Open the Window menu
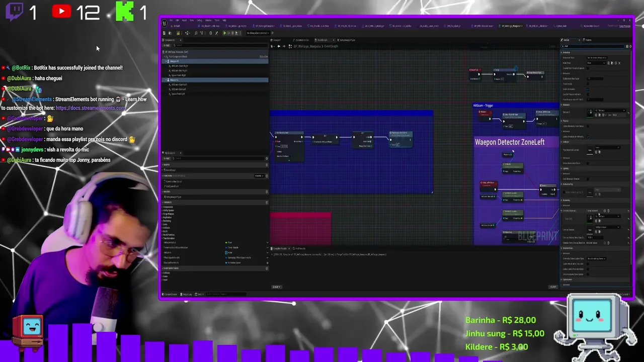This screenshot has height=362, width=644. pos(208,20)
